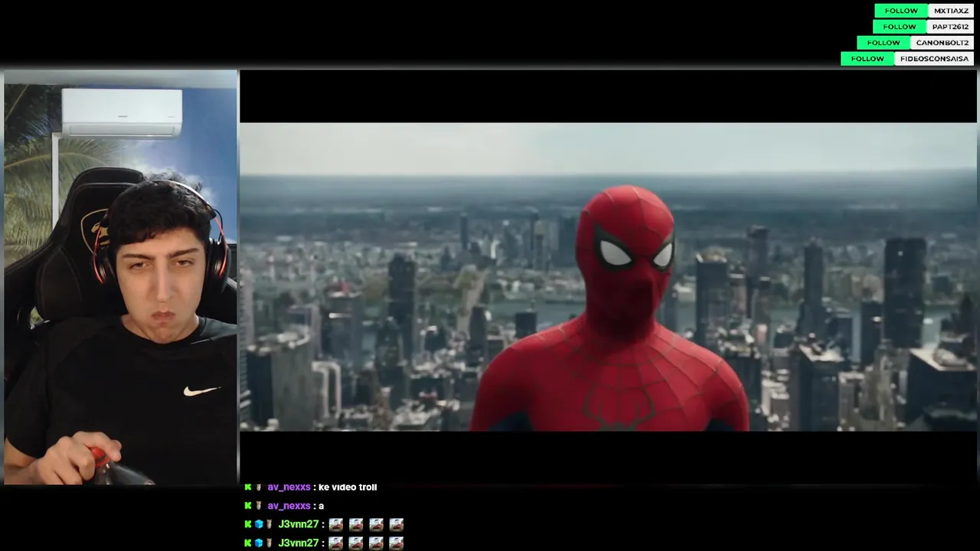Viewport: 980px width, 551px height.
Task: Click first emote in upper J3vnn27 message
Action: 335,524
